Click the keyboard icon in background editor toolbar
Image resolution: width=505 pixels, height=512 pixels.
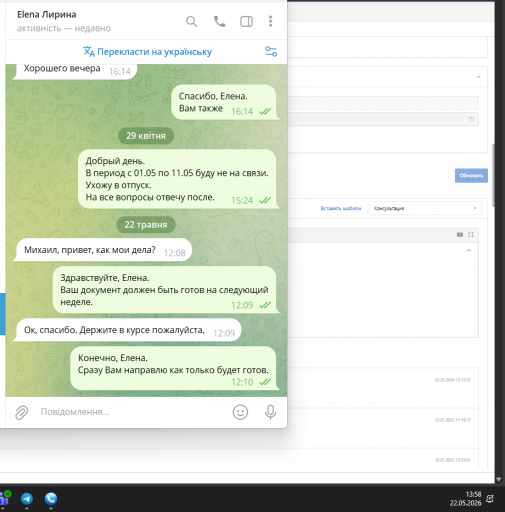pyautogui.click(x=460, y=235)
